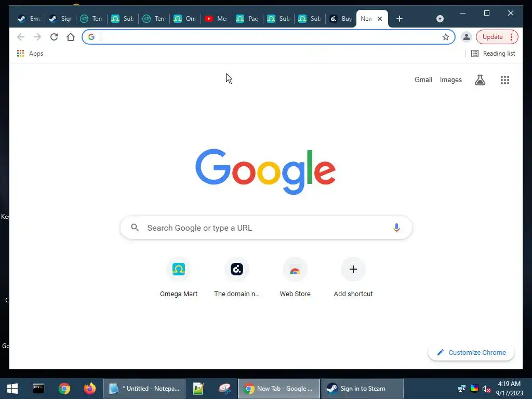This screenshot has width=532, height=399.
Task: Open the Search Labs flask icon
Action: tap(480, 80)
